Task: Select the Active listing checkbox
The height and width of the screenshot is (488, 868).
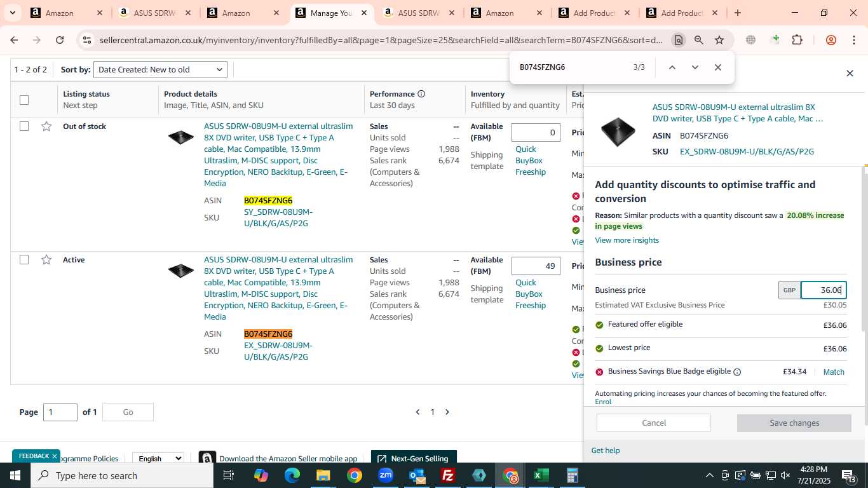Action: pyautogui.click(x=24, y=260)
